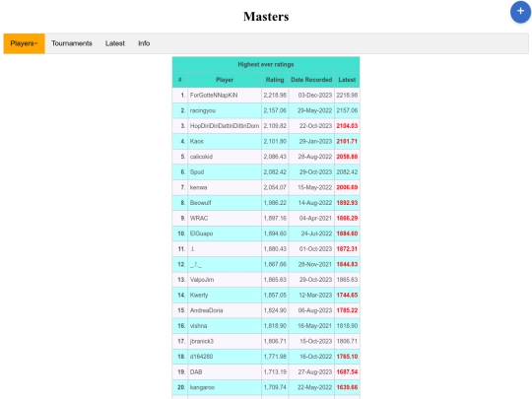Viewport: 532px width, 399px height.
Task: Select player racingyou
Action: [x=203, y=110]
